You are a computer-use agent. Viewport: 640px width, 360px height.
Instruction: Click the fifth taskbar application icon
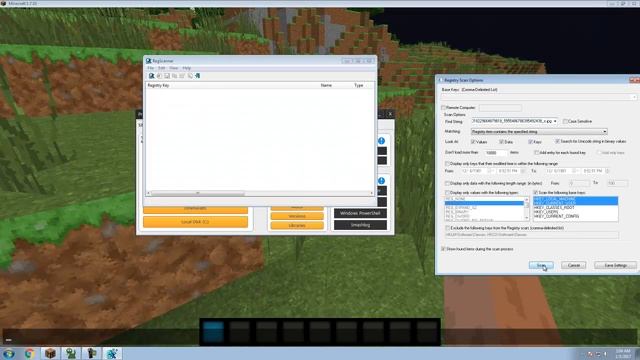(92, 353)
